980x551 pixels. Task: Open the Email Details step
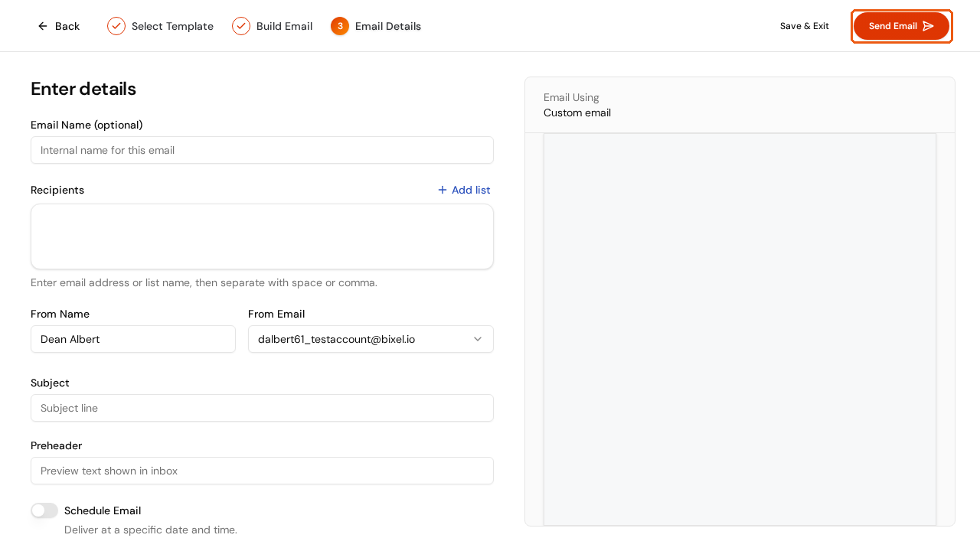click(376, 26)
